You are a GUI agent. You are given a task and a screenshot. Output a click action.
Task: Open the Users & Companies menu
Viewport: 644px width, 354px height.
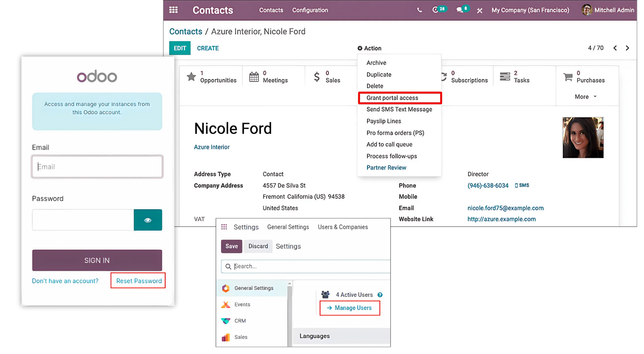(x=343, y=227)
